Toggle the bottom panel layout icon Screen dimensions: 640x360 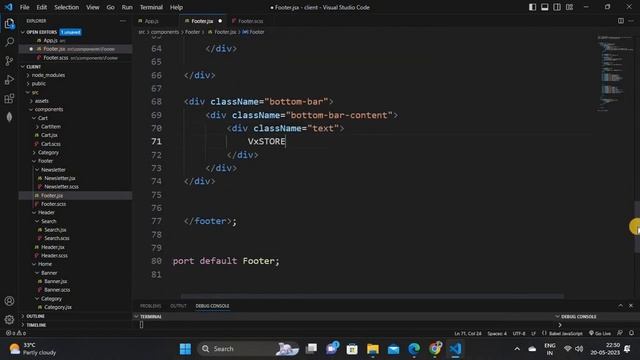(544, 7)
